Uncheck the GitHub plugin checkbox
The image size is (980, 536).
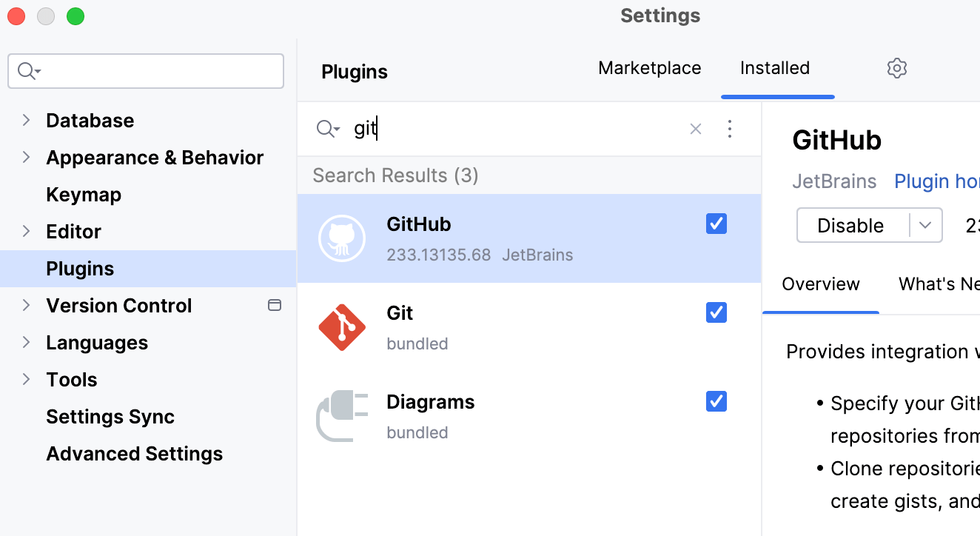[x=716, y=223]
